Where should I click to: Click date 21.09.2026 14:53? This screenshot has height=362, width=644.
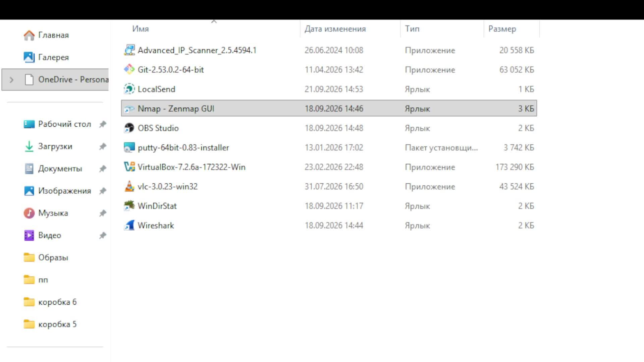tap(334, 89)
